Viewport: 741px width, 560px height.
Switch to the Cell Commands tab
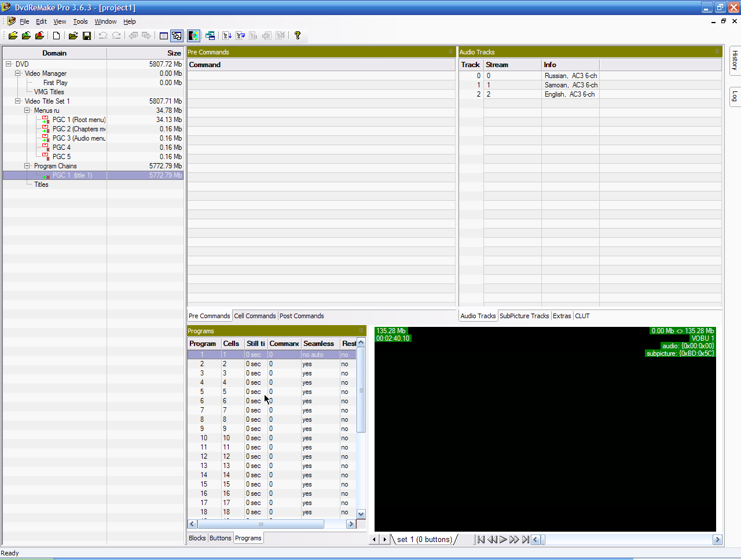(255, 316)
